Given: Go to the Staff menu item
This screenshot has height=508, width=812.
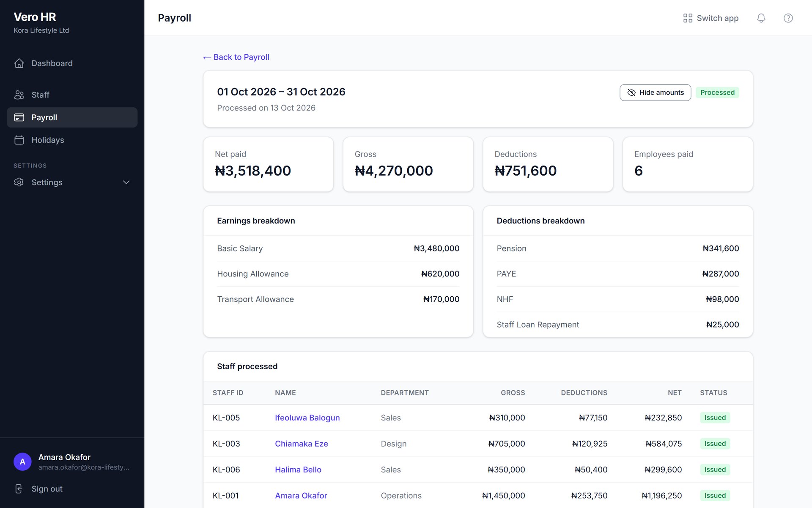Looking at the screenshot, I should pos(72,95).
